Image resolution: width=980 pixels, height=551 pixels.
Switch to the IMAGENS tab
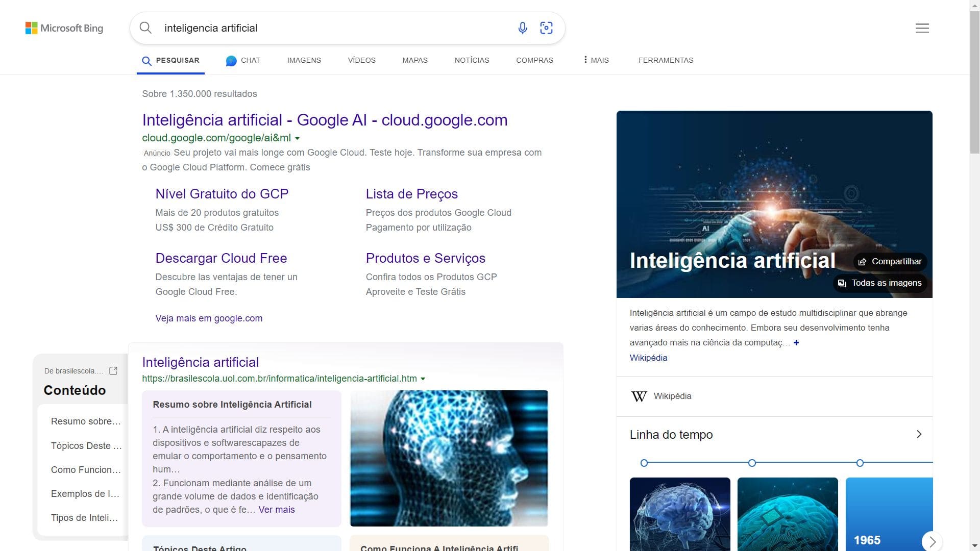coord(304,60)
